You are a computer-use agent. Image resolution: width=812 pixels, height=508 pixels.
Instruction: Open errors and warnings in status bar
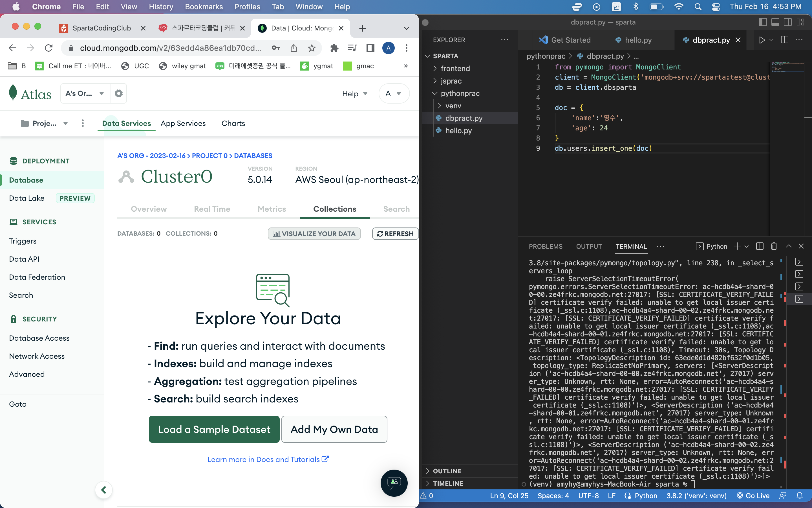coord(427,496)
